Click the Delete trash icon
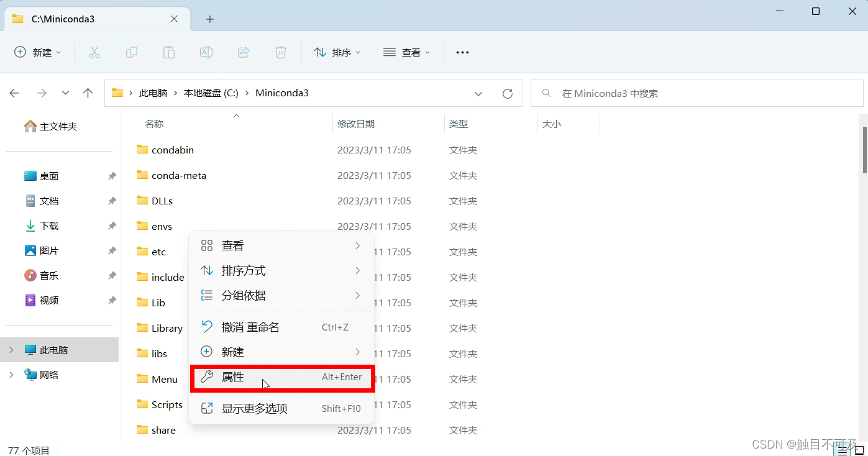Image resolution: width=868 pixels, height=456 pixels. 281,53
